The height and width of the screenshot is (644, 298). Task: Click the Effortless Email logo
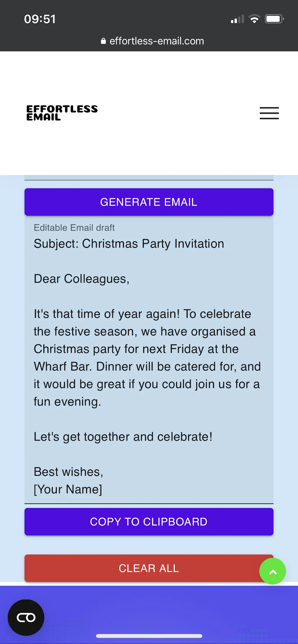click(x=61, y=113)
